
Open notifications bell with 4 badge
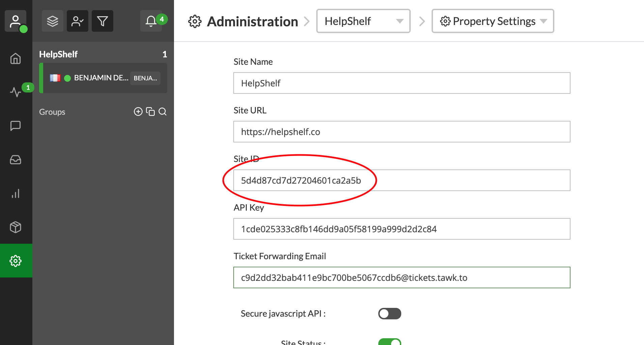(x=151, y=21)
